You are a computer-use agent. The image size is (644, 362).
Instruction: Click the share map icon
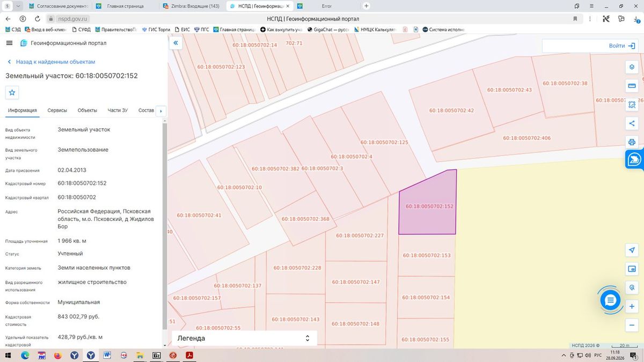tap(632, 123)
